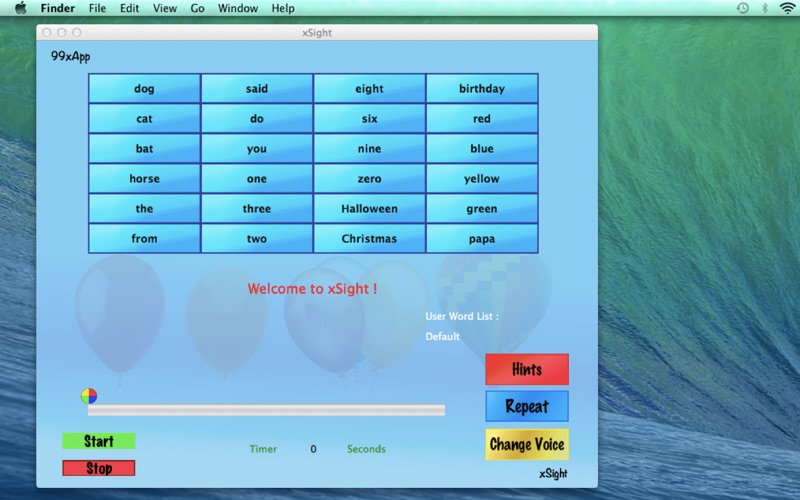This screenshot has height=500, width=800.
Task: Click the gray progress bar
Action: point(266,410)
